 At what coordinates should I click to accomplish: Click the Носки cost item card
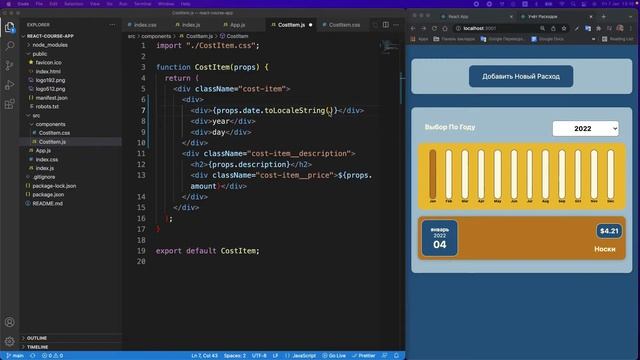(522, 238)
